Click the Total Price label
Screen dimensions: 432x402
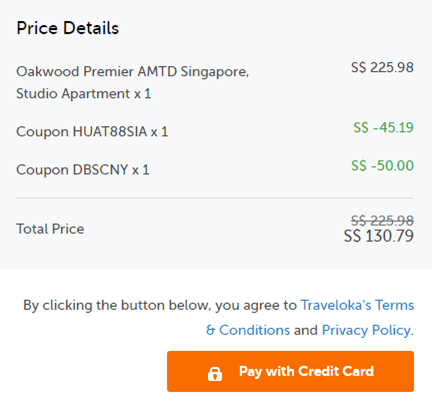[50, 229]
